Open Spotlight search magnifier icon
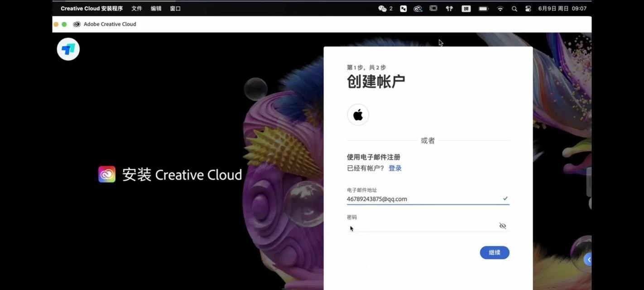This screenshot has height=290, width=644. point(514,9)
